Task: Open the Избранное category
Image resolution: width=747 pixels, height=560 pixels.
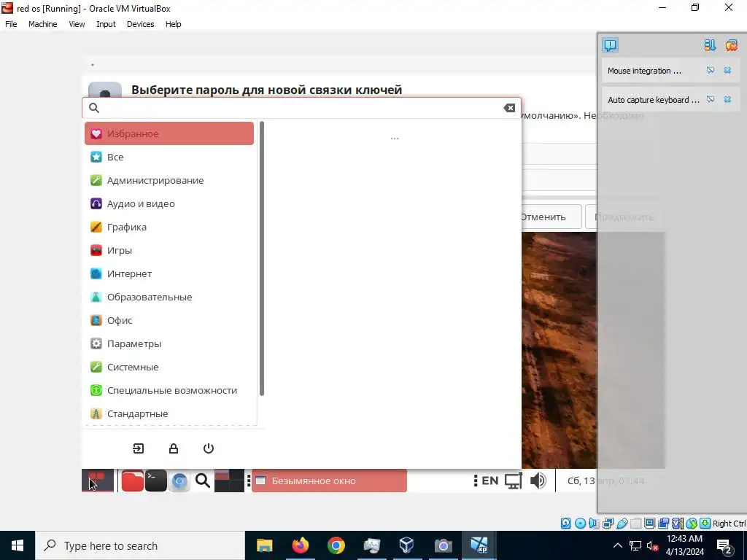Action: click(x=169, y=134)
